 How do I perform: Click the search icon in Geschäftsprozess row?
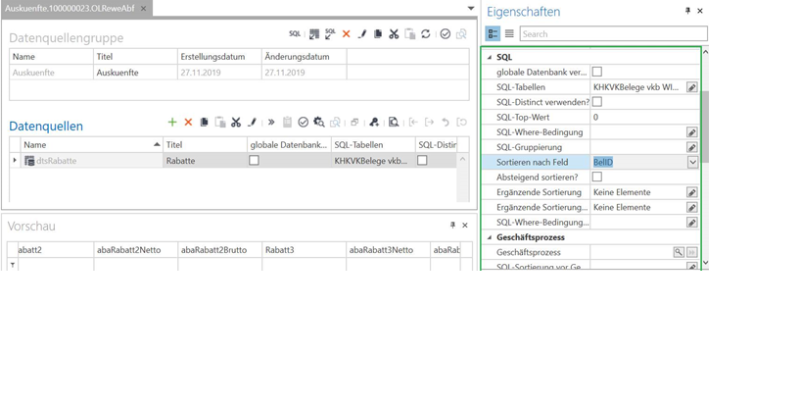click(x=677, y=253)
